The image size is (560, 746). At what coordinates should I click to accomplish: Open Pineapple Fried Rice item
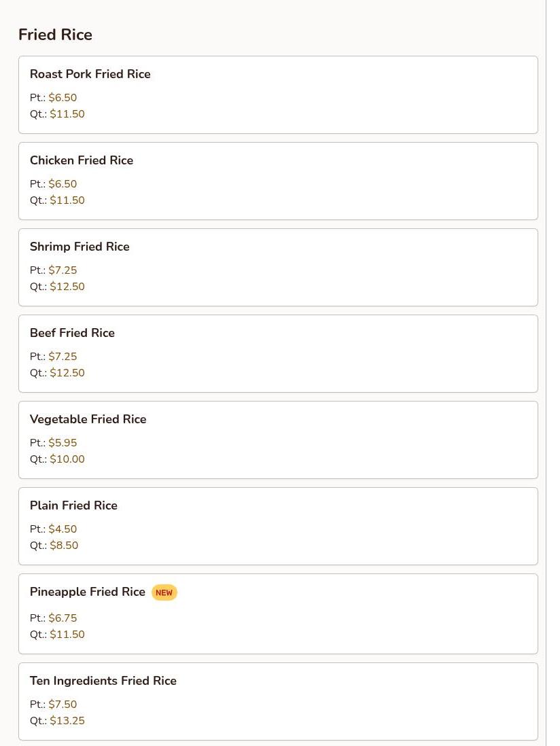[x=88, y=592]
